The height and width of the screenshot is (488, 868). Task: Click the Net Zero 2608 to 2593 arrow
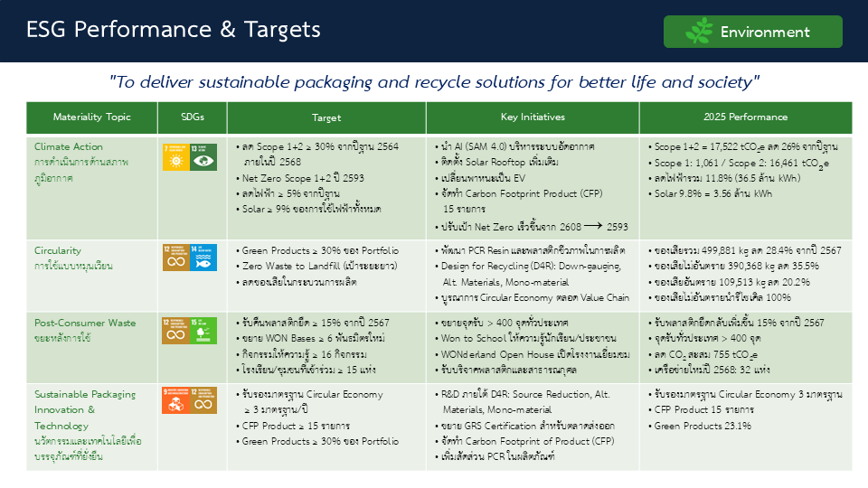pyautogui.click(x=593, y=226)
